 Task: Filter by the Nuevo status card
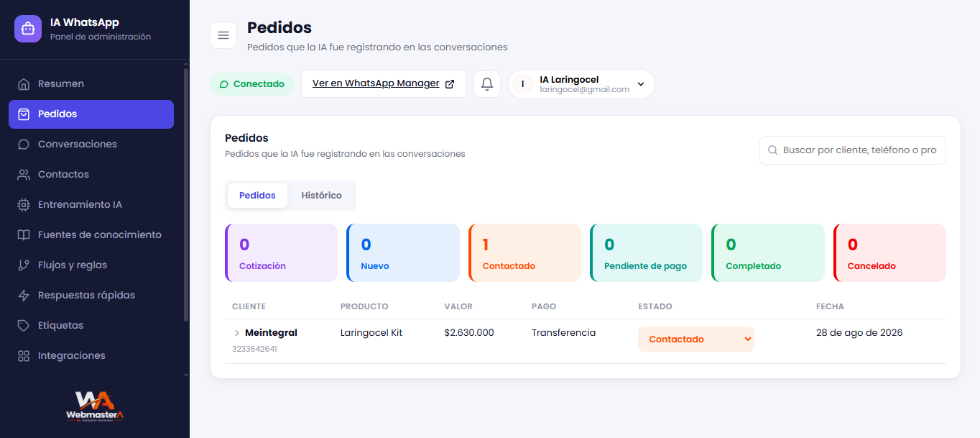(403, 252)
